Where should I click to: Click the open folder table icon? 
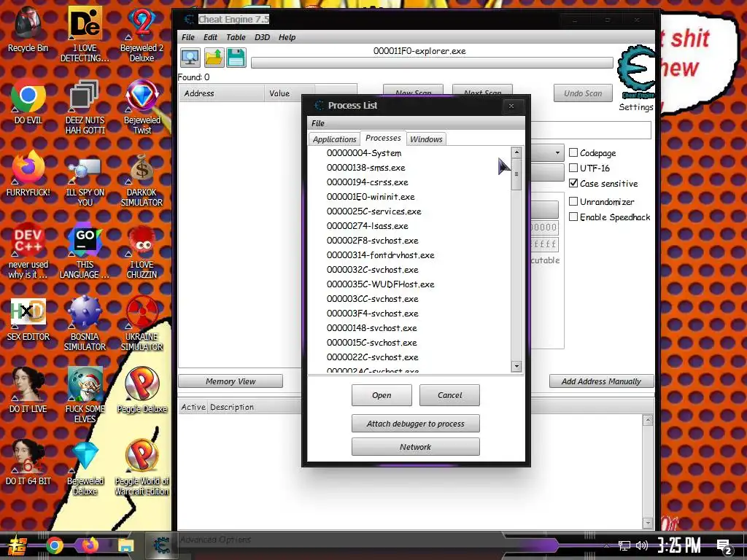[214, 58]
